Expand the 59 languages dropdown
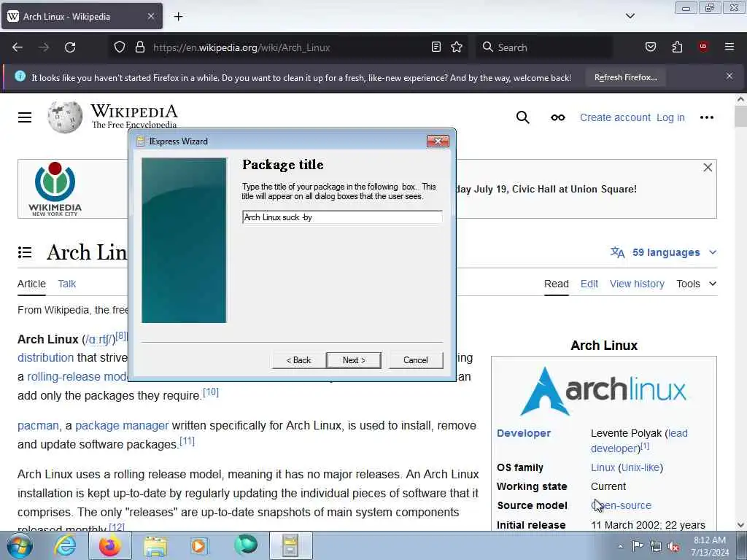Screen dimensions: 747x560 tap(664, 252)
